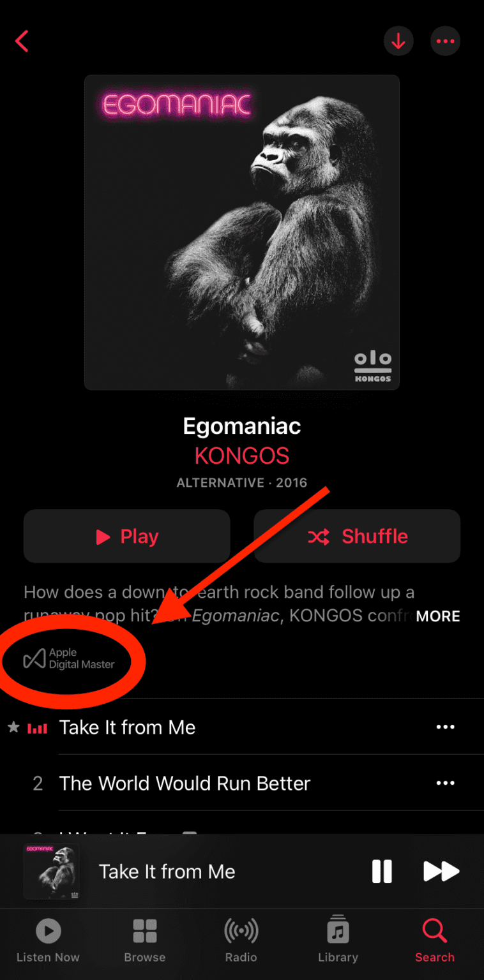Tap the red back chevron

pyautogui.click(x=22, y=41)
